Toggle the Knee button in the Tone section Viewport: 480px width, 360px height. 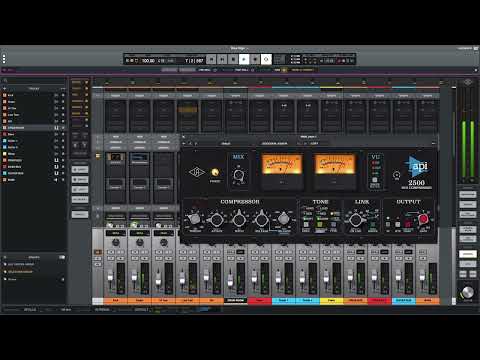(x=306, y=224)
